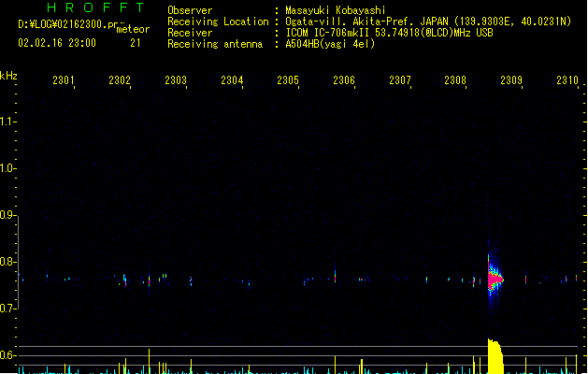Click the 2309 time axis marker
This screenshot has height=374, width=588.
(x=511, y=80)
